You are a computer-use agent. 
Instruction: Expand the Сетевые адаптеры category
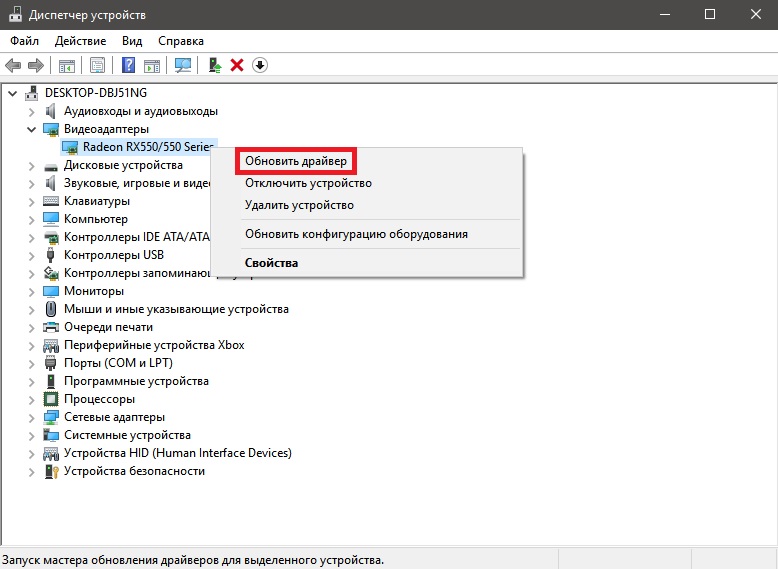click(31, 418)
